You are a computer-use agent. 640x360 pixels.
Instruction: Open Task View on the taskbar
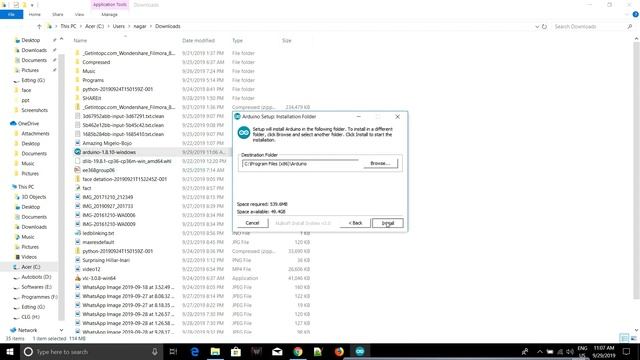click(x=173, y=351)
